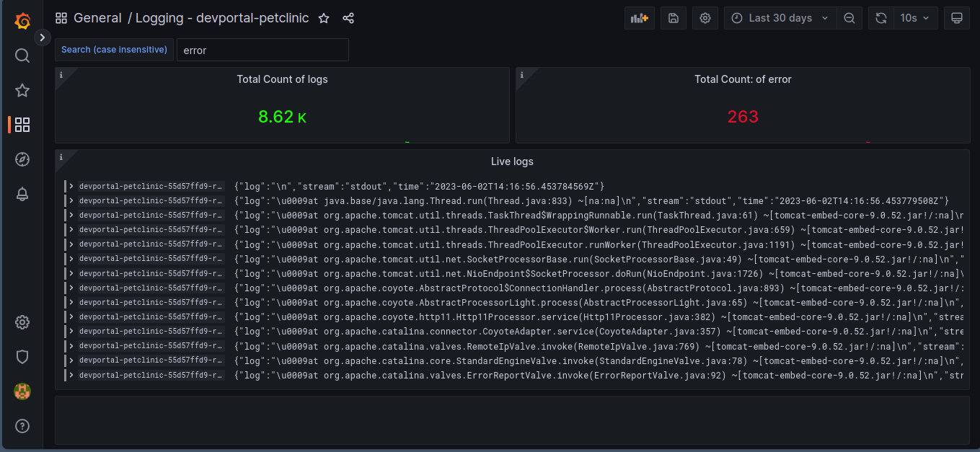Click the search text field containing error

(262, 50)
